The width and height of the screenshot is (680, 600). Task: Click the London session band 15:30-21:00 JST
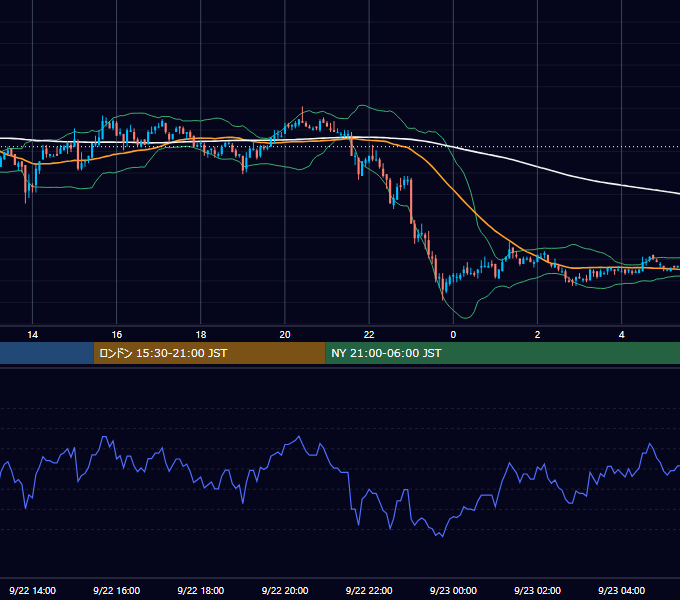coord(209,353)
